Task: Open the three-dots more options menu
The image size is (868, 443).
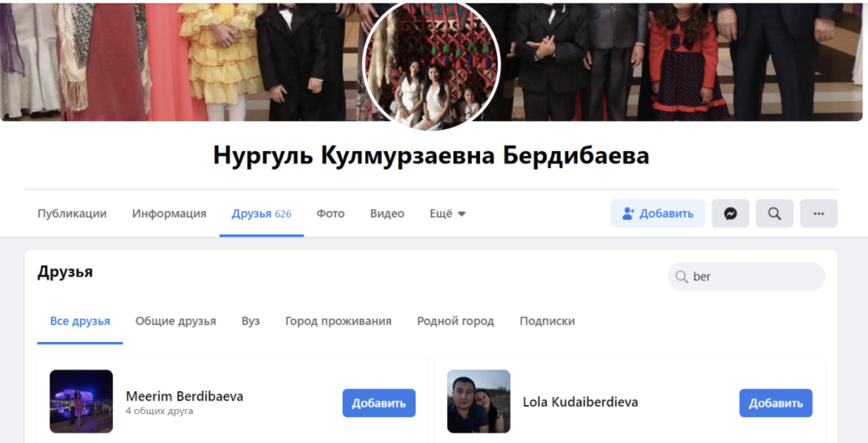Action: 818,213
